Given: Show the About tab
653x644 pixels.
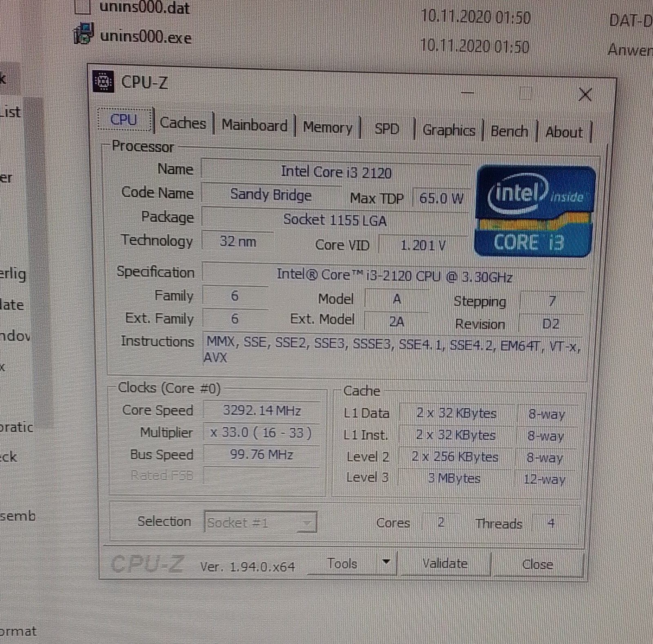Looking at the screenshot, I should [564, 132].
